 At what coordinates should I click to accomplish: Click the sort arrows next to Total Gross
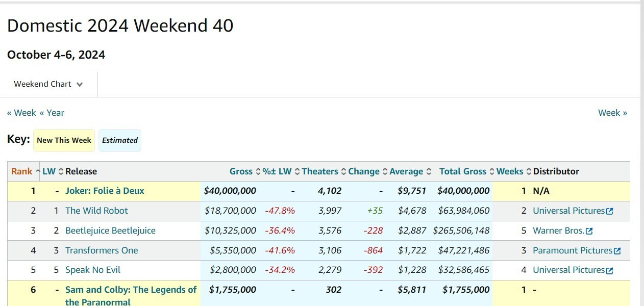click(492, 171)
